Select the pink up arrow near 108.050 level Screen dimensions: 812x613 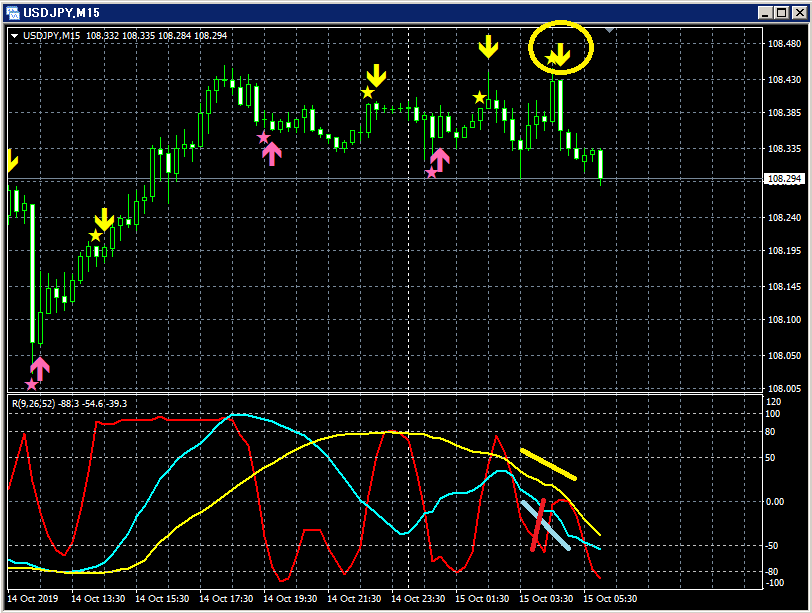(x=40, y=369)
